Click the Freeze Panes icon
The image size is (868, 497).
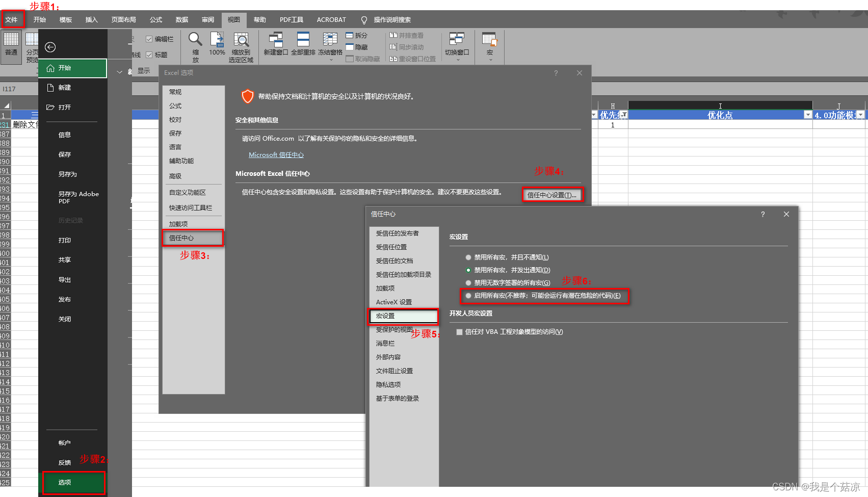pos(330,40)
